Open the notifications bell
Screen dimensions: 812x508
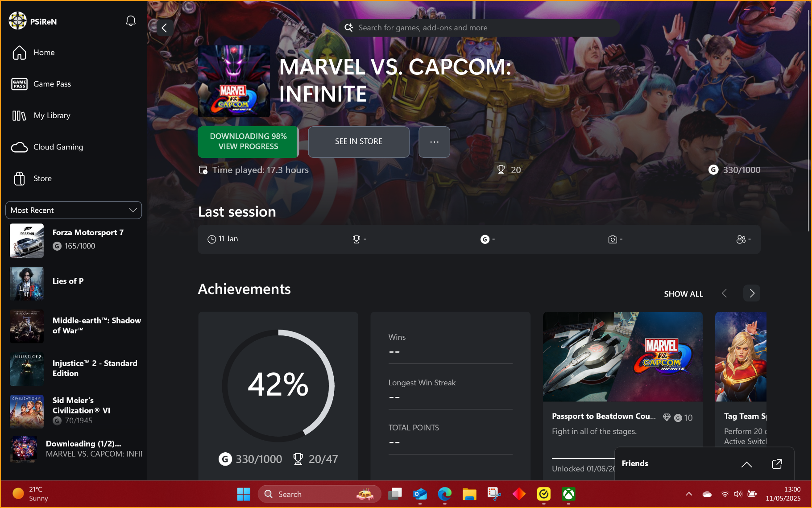pos(131,21)
